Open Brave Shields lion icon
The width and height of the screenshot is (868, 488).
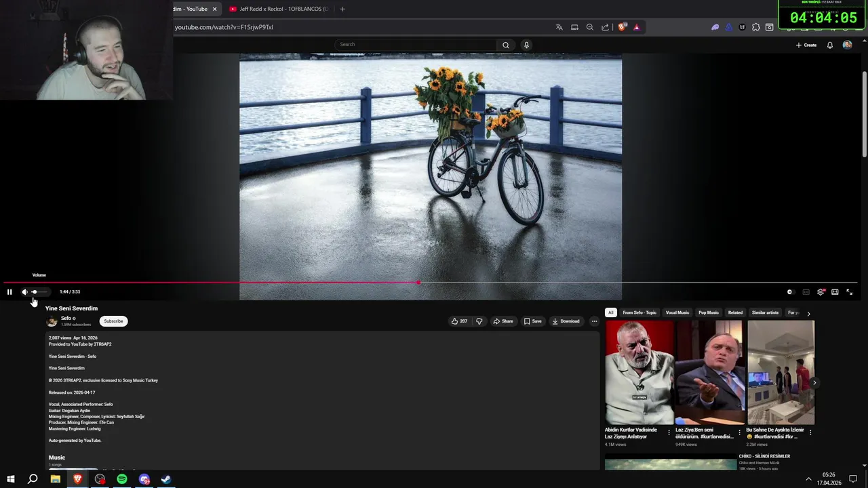[x=622, y=27]
